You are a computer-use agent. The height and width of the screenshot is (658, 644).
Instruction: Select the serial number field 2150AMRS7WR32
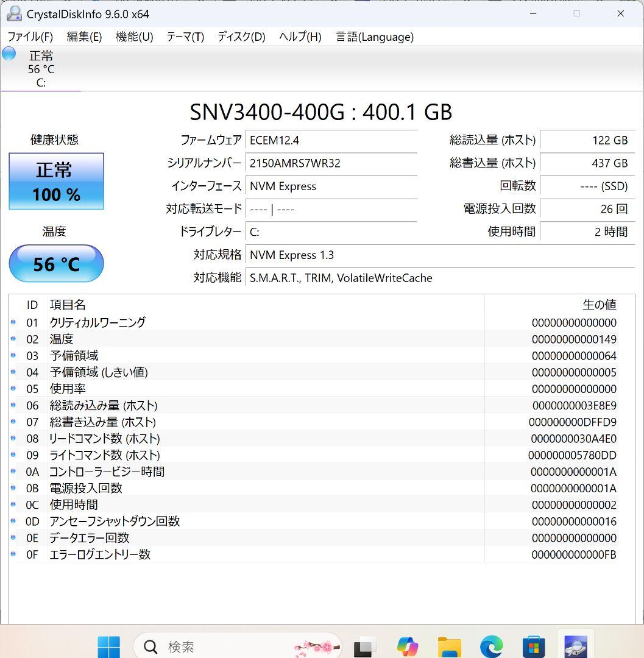coord(332,163)
